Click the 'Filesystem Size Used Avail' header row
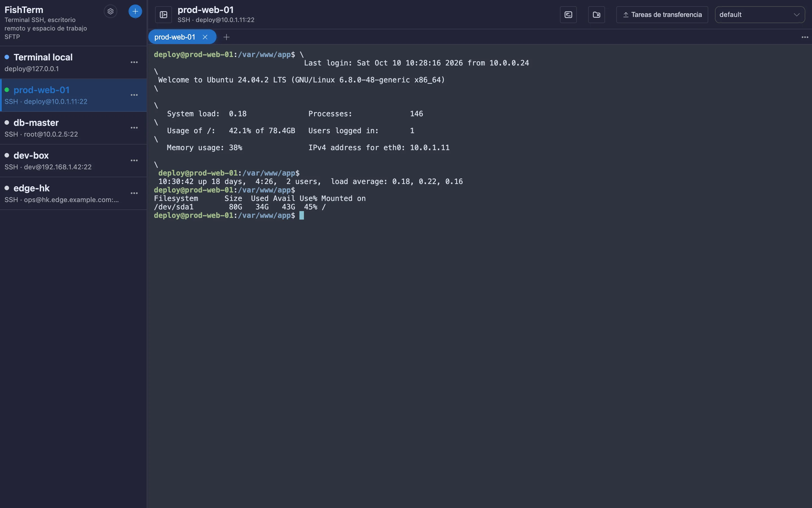 point(260,199)
